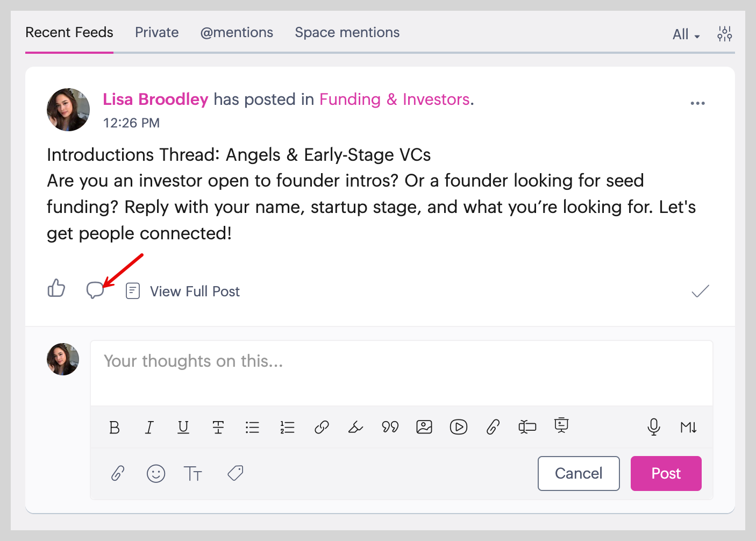Open the All filter dropdown
Viewport: 756px width, 541px height.
coord(686,35)
